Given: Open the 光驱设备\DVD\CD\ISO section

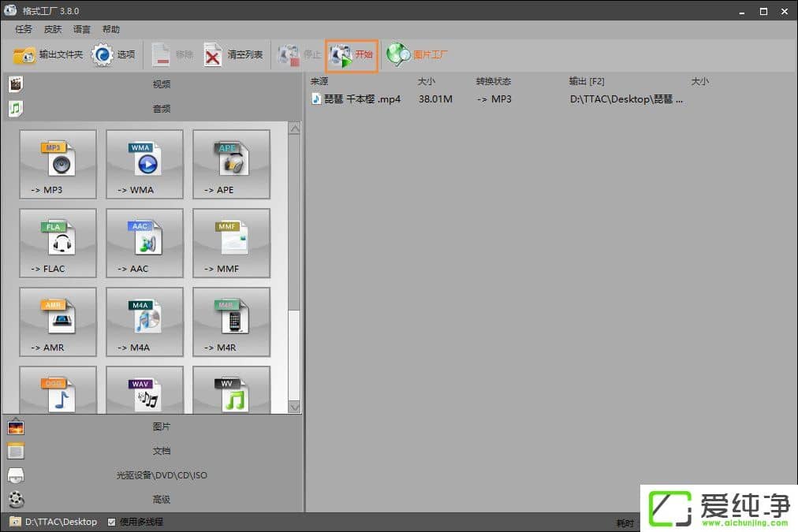Looking at the screenshot, I should point(161,475).
